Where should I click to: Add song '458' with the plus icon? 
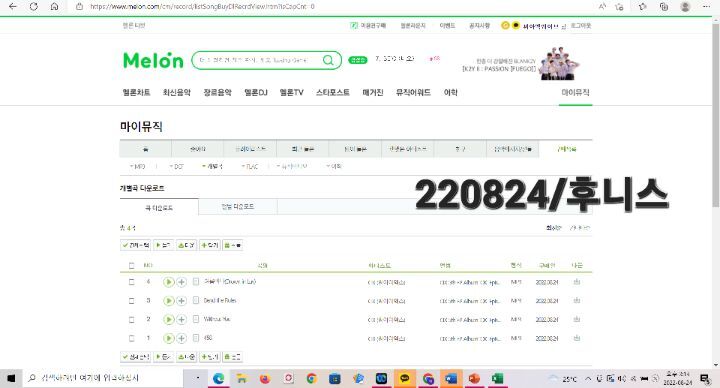[181, 338]
